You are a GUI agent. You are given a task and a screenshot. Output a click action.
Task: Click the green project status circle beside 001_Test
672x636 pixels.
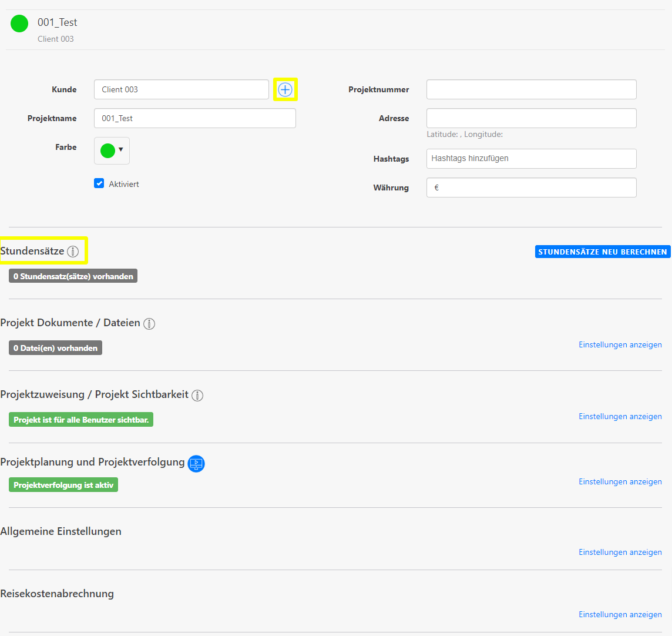pos(19,24)
